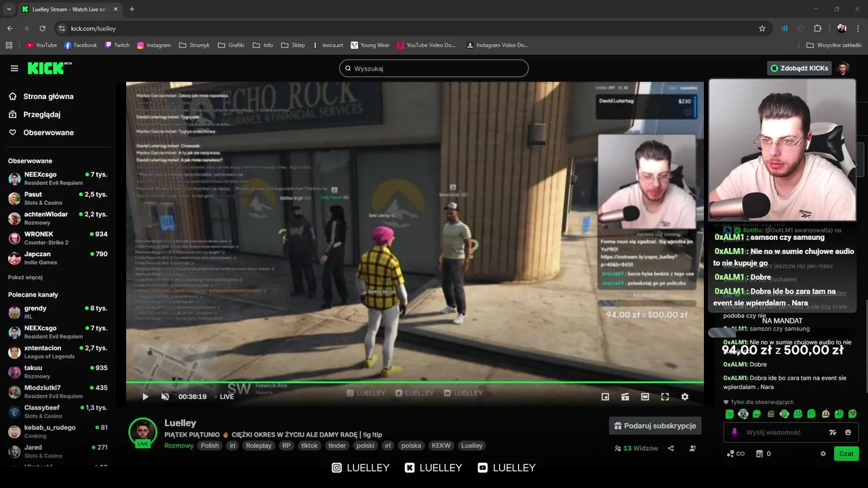Screen dimensions: 868x488
Task: Open the profile avatar menu on Kick
Action: tap(843, 68)
